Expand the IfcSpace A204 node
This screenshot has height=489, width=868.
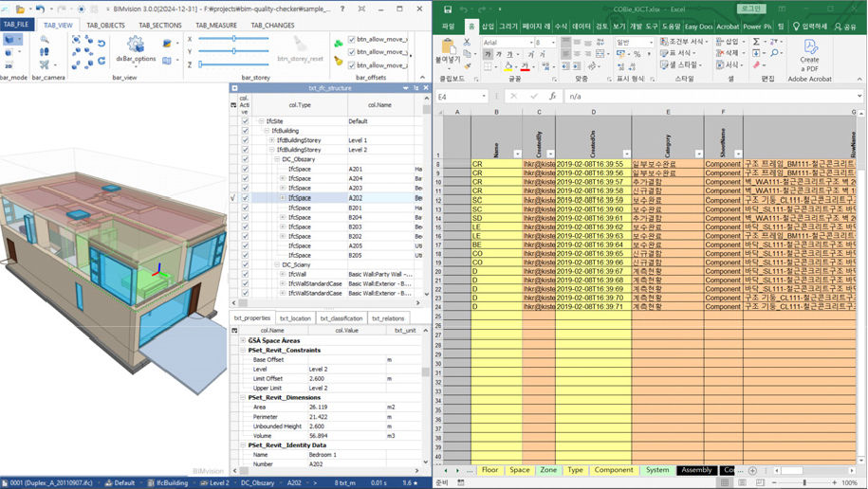[x=283, y=179]
